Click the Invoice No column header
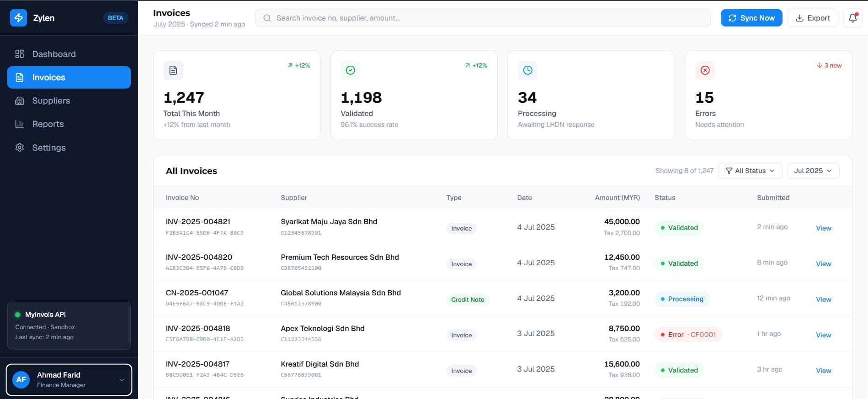 click(182, 198)
